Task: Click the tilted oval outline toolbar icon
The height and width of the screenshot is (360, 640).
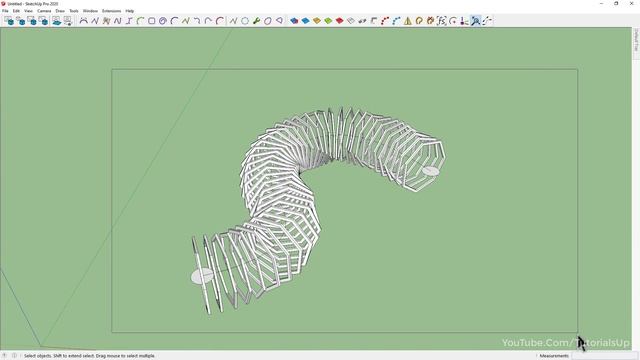Action: click(x=268, y=21)
